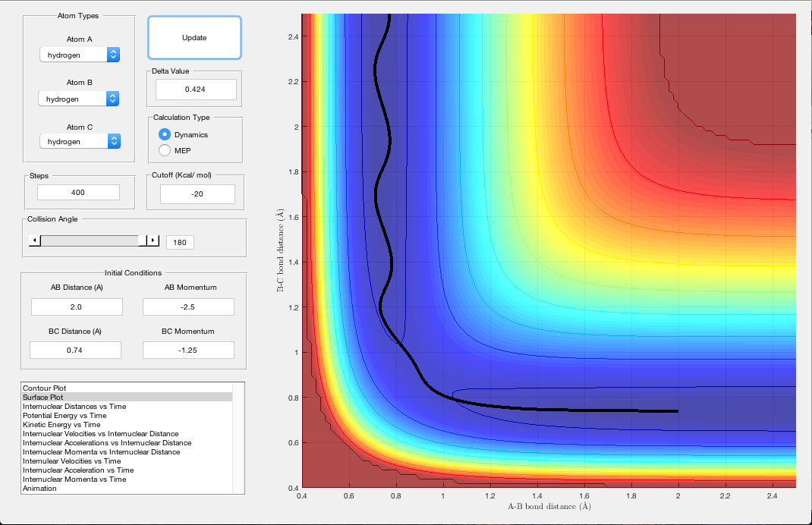Click the collision angle slider left arrow
This screenshot has width=812, height=525.
pyautogui.click(x=33, y=240)
